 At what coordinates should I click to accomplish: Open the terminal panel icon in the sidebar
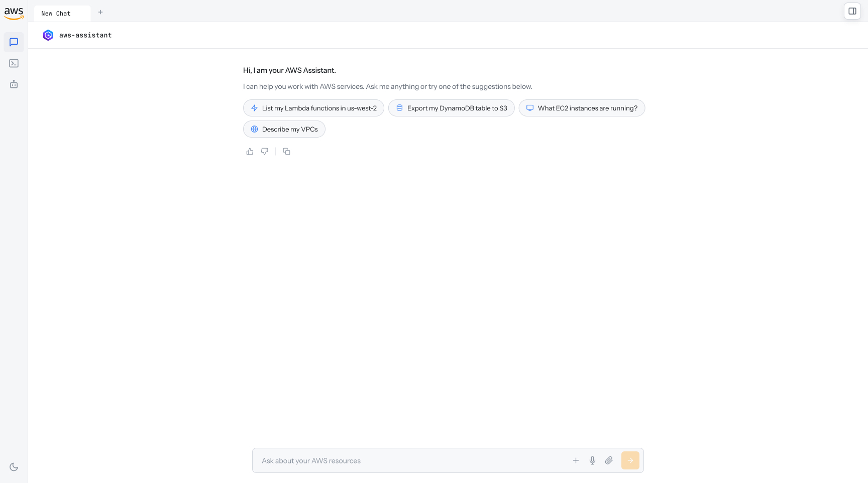(x=14, y=63)
